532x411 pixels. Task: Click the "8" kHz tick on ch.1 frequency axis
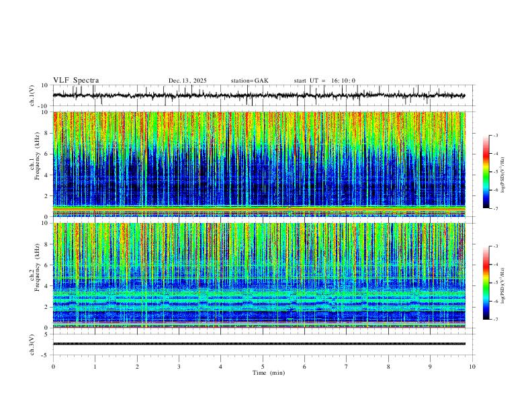pos(47,133)
